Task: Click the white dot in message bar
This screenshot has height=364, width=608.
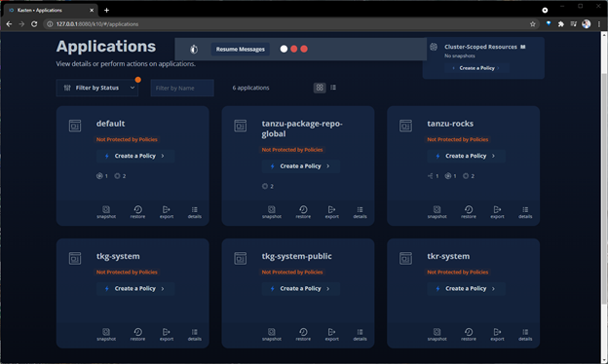Action: point(284,49)
